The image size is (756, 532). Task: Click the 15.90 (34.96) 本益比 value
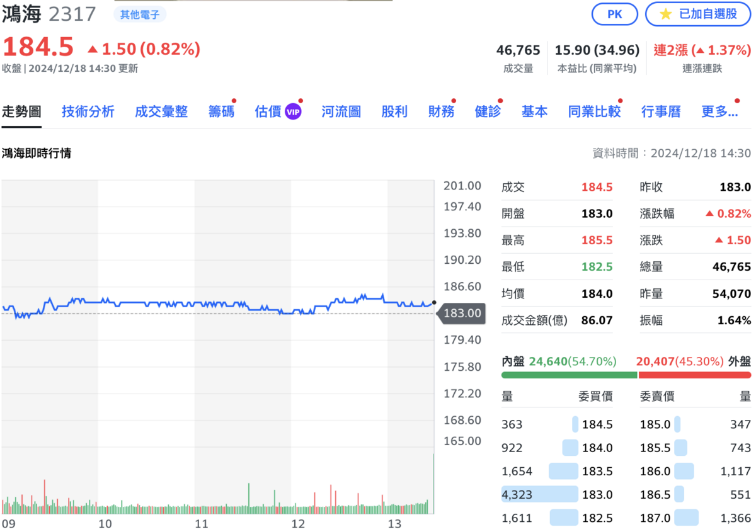(597, 50)
